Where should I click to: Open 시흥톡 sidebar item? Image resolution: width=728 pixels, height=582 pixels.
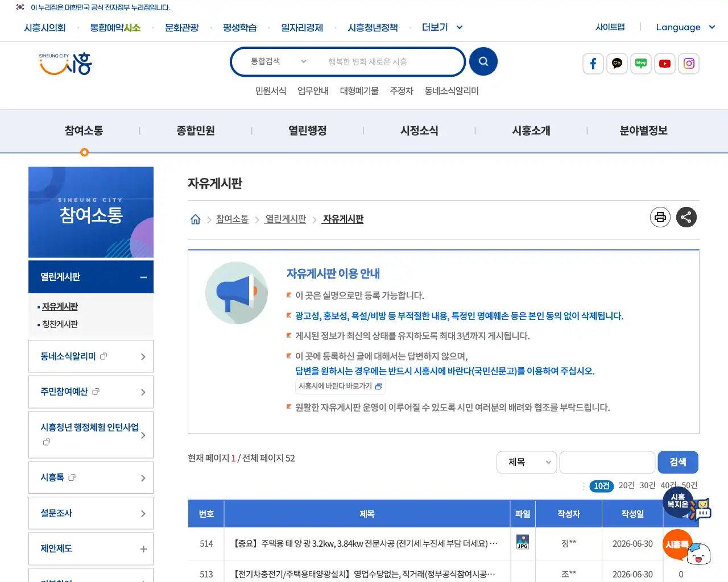pyautogui.click(x=91, y=478)
